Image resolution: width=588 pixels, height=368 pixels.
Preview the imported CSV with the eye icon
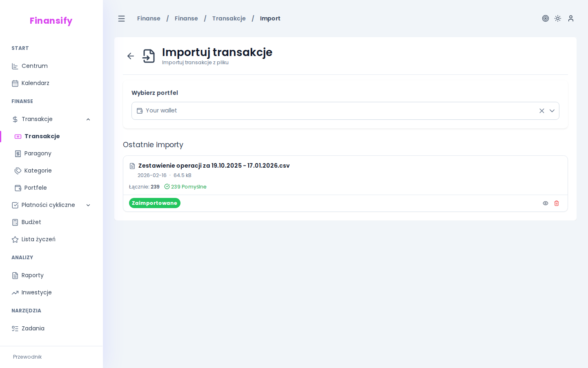(x=546, y=203)
